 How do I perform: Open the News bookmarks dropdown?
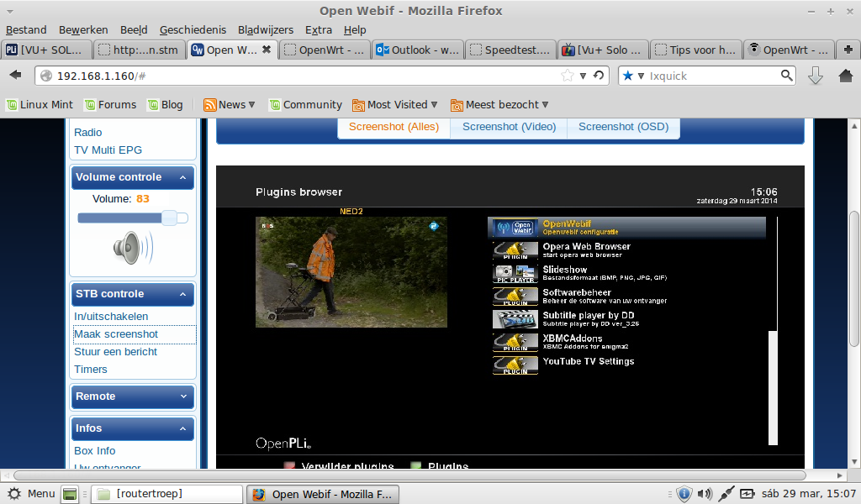point(252,105)
